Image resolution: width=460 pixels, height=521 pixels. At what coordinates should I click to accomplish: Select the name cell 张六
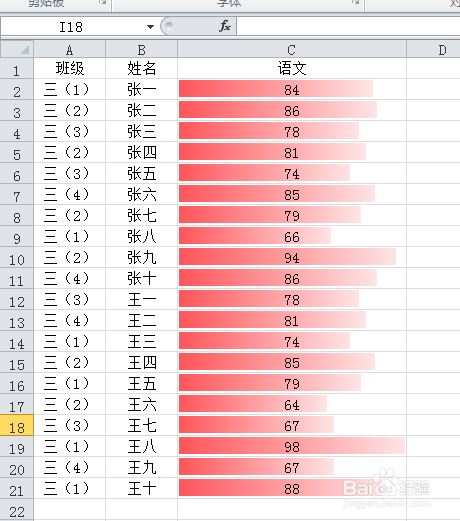click(142, 195)
